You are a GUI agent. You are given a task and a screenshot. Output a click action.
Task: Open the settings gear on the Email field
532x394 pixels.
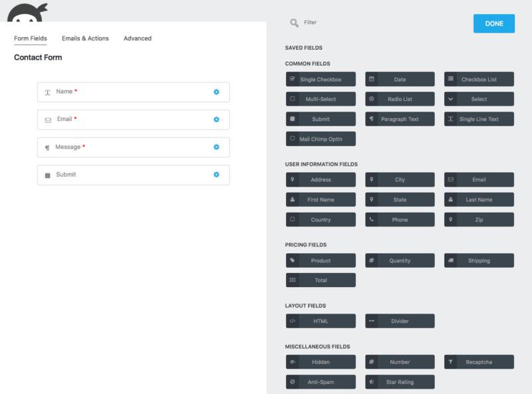coord(216,120)
